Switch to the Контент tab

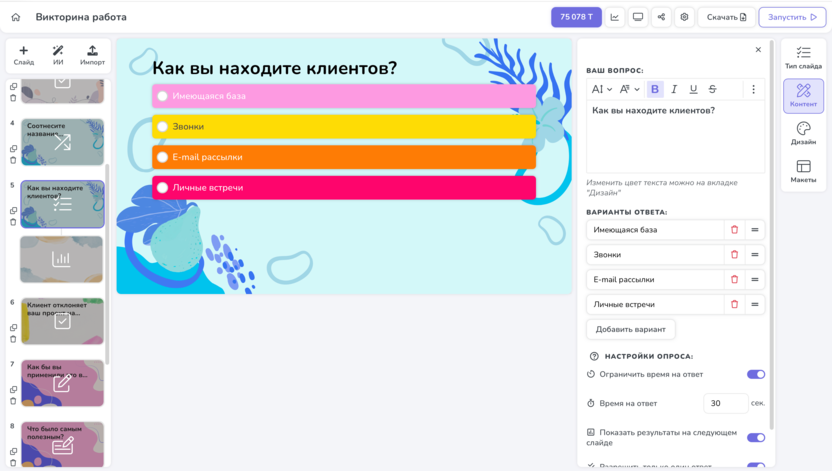[x=803, y=95]
